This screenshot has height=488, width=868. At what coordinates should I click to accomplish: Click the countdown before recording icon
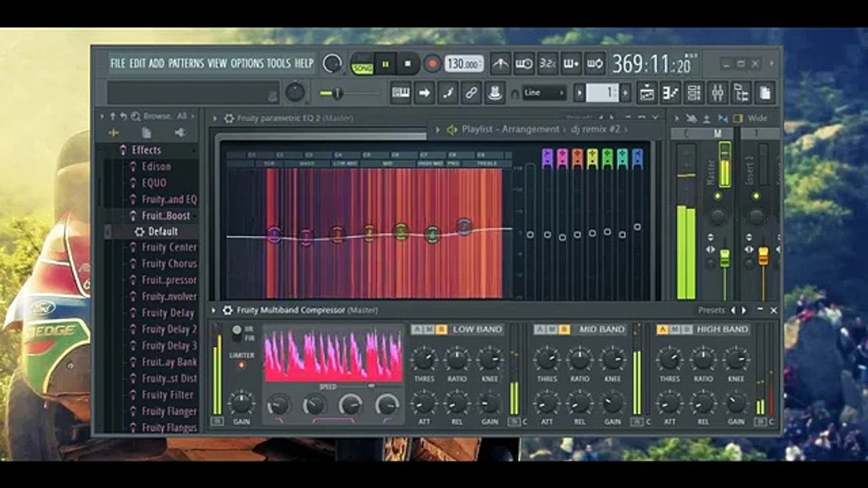(524, 64)
